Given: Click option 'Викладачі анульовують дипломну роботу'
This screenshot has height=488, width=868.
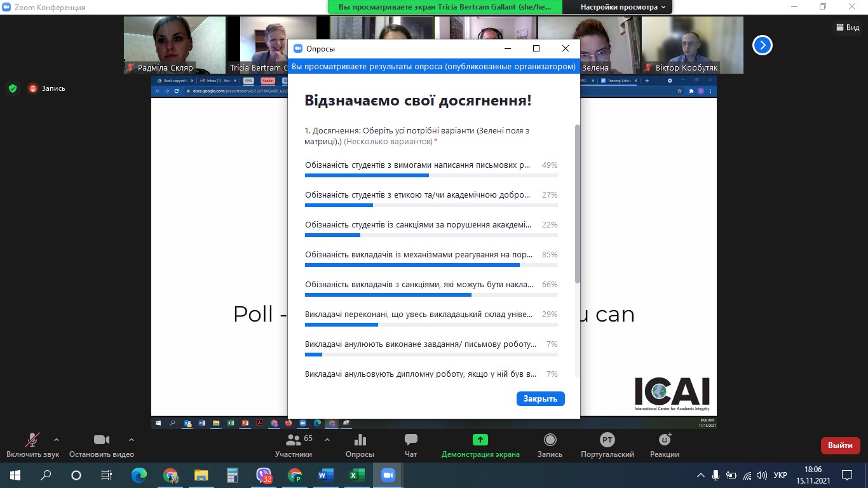Looking at the screenshot, I should click(421, 374).
